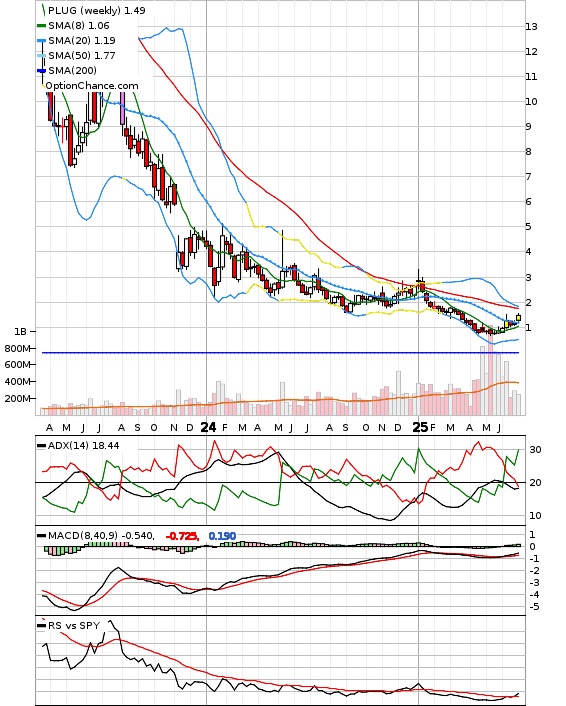Click the PLUG (weekly) legend label
Screen dimensions: 566x706
[84, 10]
